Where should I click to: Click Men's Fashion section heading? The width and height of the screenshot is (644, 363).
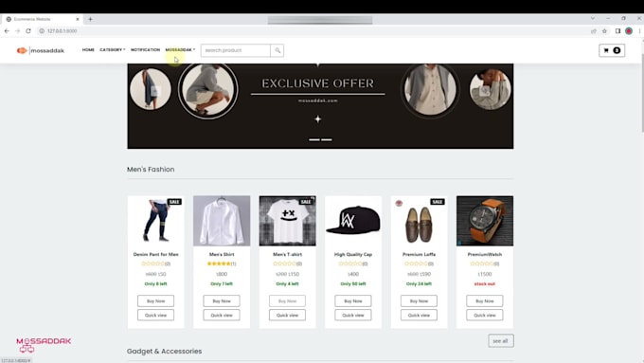(x=151, y=170)
